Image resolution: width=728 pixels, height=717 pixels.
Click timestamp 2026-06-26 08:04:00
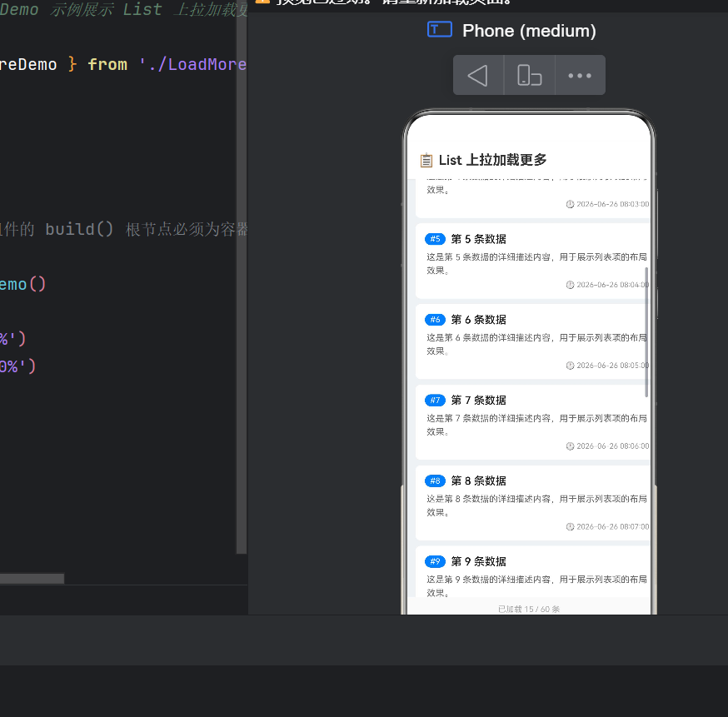pyautogui.click(x=612, y=285)
